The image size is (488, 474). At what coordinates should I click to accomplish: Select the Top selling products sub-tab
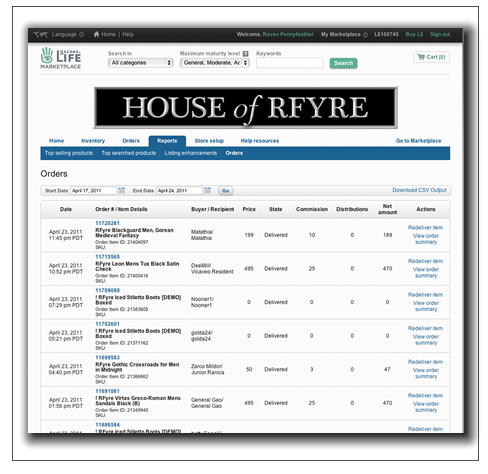69,153
